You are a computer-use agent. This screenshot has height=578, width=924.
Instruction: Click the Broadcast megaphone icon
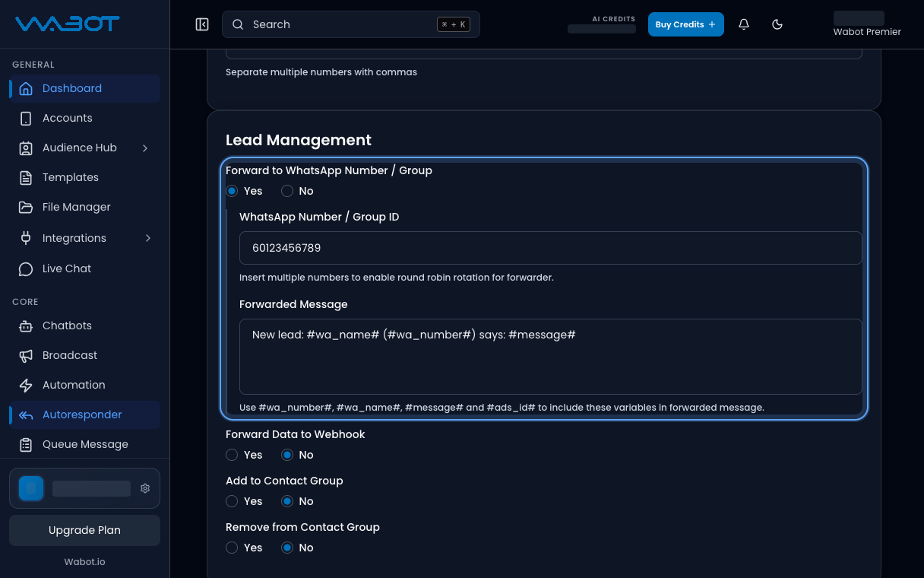click(26, 355)
